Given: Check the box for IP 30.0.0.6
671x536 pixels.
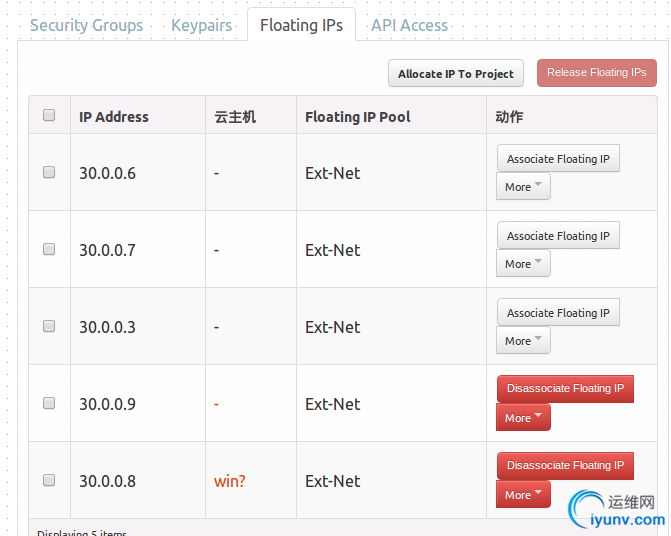Looking at the screenshot, I should pos(49,172).
